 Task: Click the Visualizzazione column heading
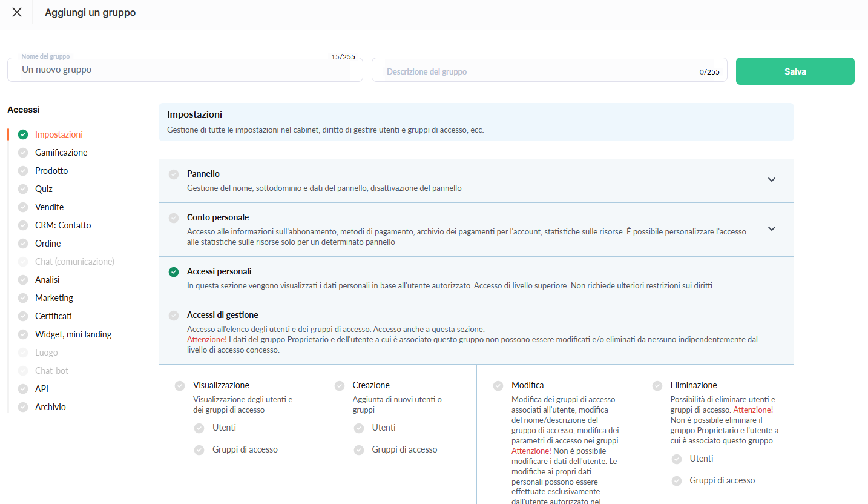point(221,385)
